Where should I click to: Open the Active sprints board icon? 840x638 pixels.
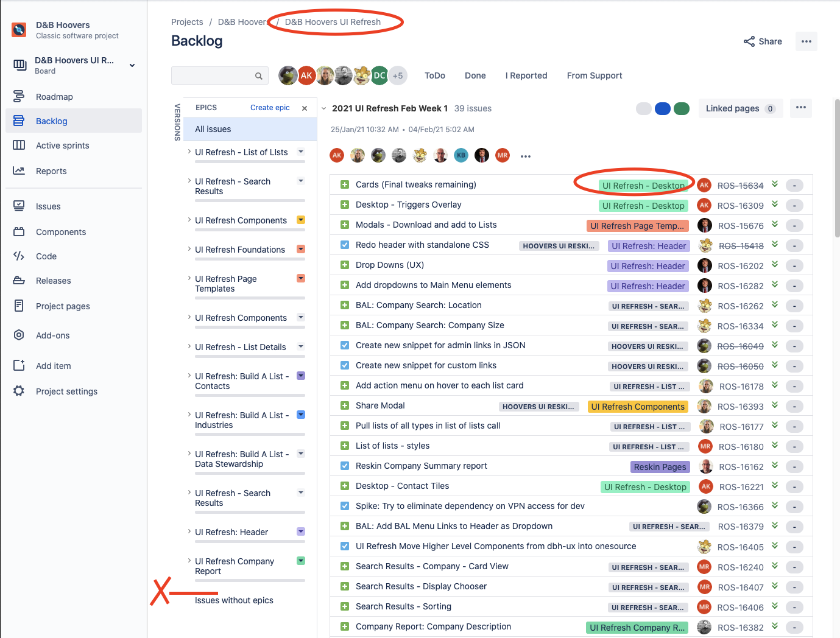click(19, 145)
